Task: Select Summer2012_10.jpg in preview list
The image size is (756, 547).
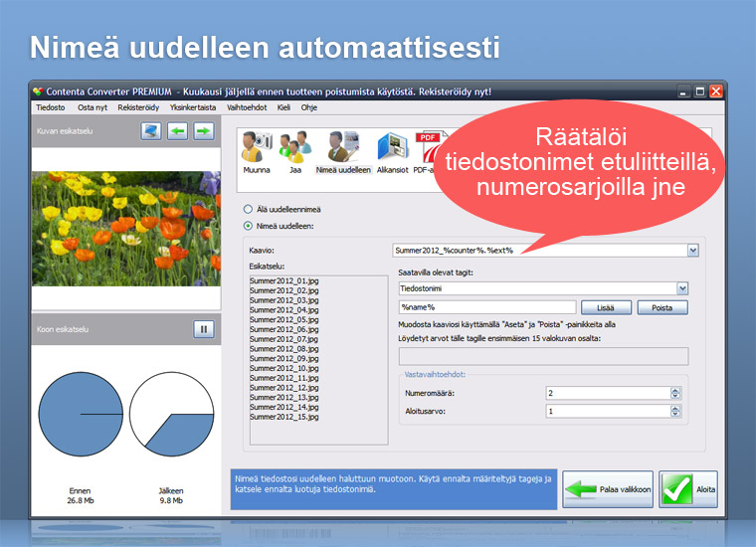Action: coord(284,368)
